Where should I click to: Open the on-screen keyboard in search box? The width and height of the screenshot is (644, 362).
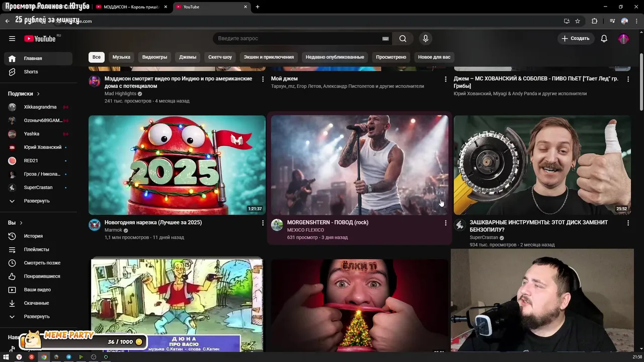click(x=385, y=39)
